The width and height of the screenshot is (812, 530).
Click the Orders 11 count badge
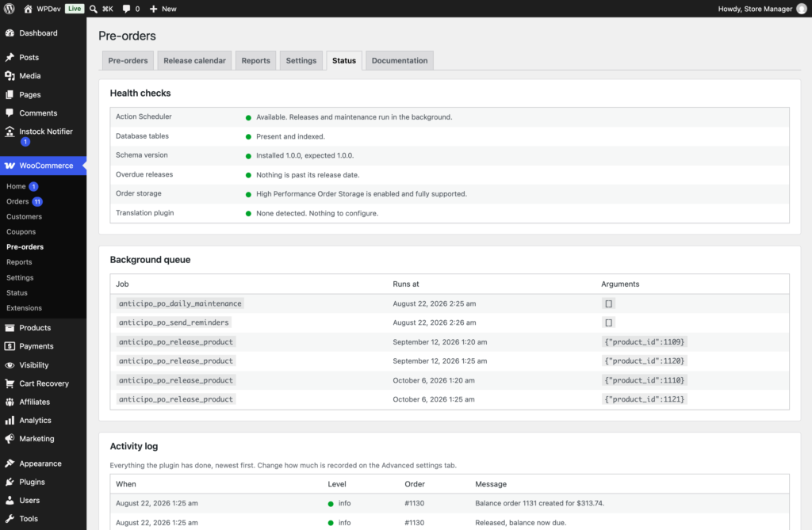pyautogui.click(x=37, y=202)
